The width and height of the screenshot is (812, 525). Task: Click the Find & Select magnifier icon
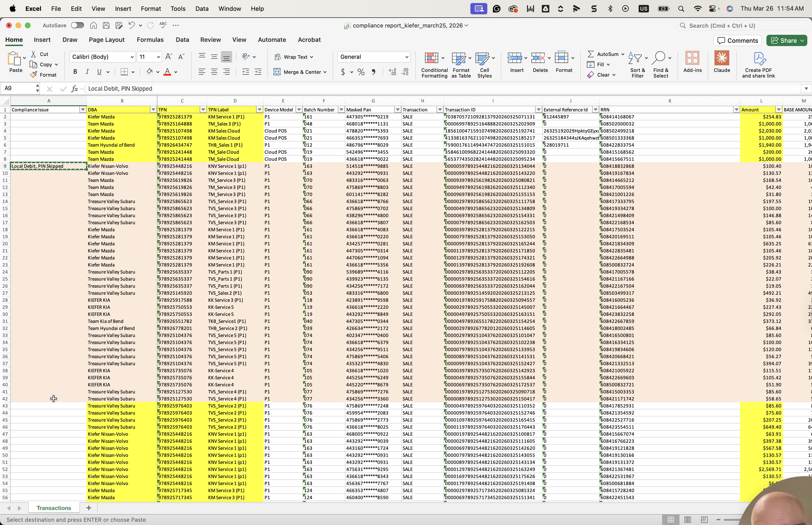tap(658, 58)
